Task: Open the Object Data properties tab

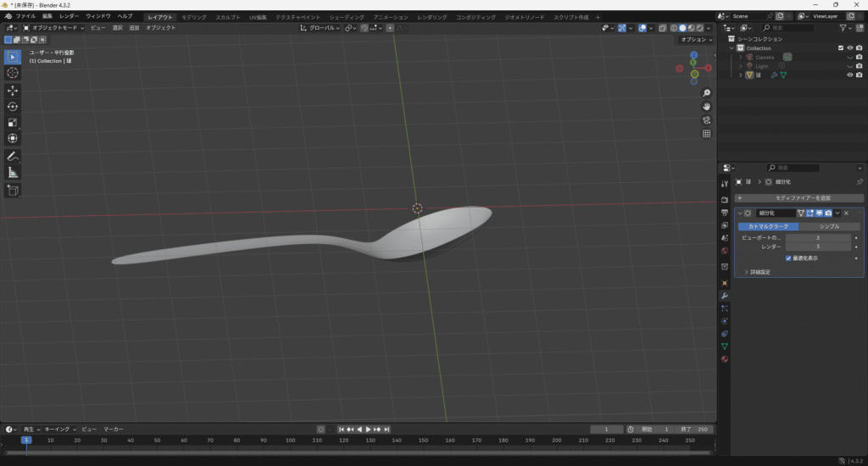Action: point(725,347)
